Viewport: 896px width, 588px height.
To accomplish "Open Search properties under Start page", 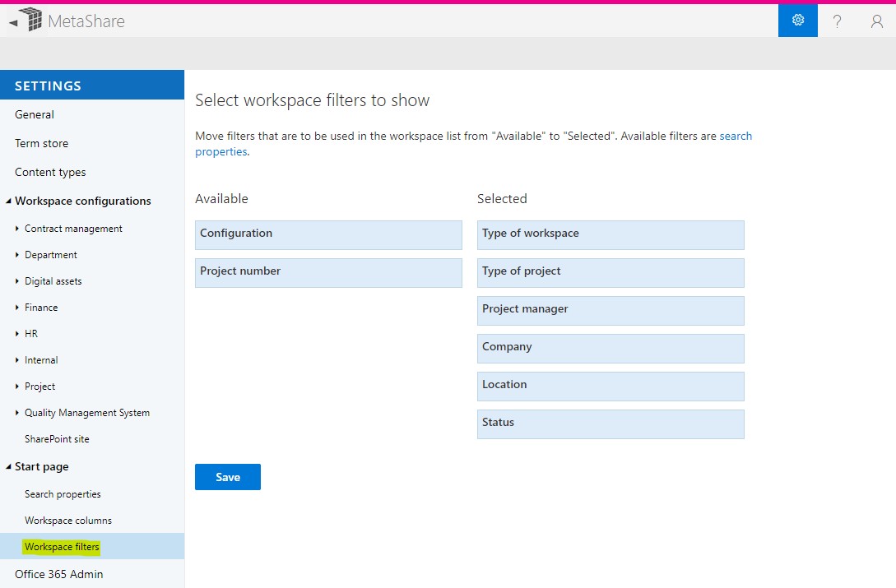I will [61, 493].
